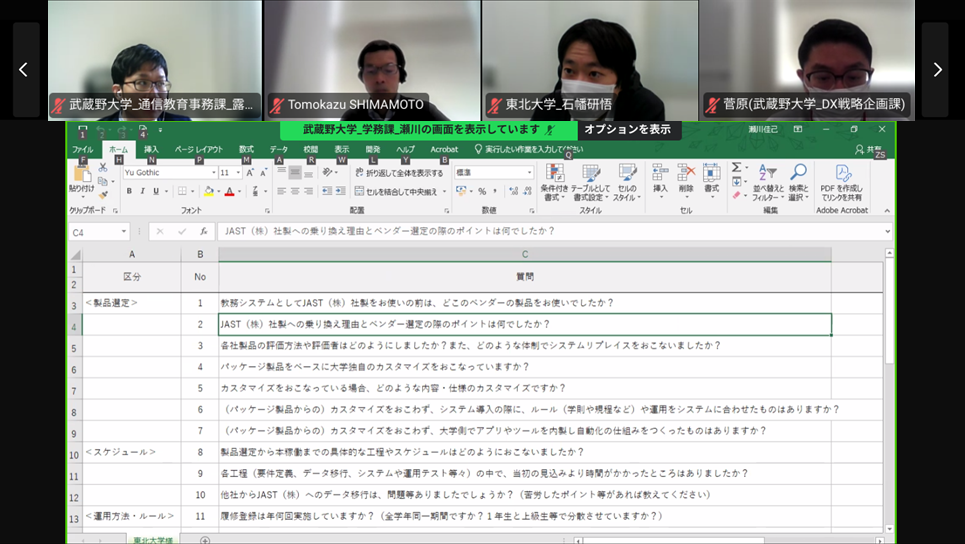The height and width of the screenshot is (544, 965).
Task: Click the Copy icon in Clipboard group
Action: [x=103, y=181]
